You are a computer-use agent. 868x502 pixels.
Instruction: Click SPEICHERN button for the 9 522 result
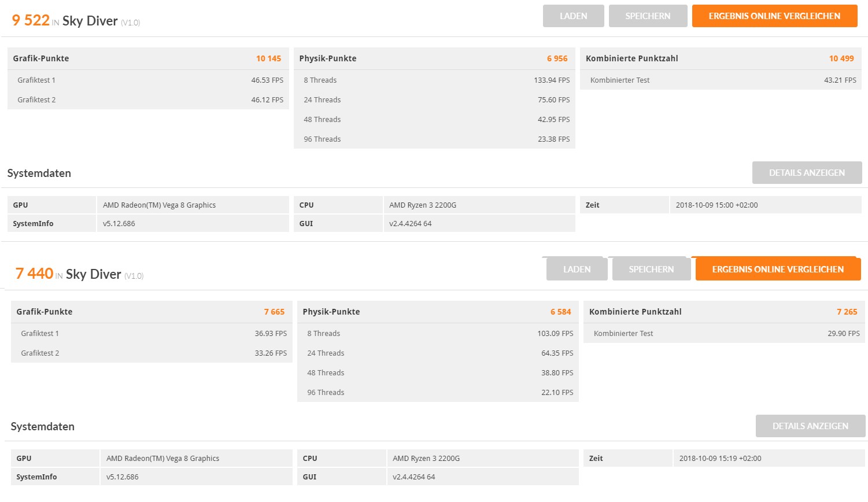648,16
